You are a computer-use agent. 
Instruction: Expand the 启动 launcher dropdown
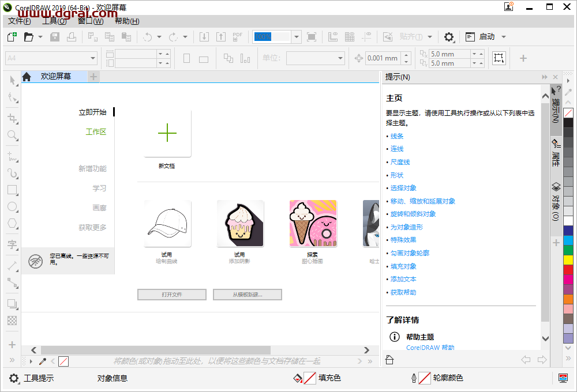point(504,37)
